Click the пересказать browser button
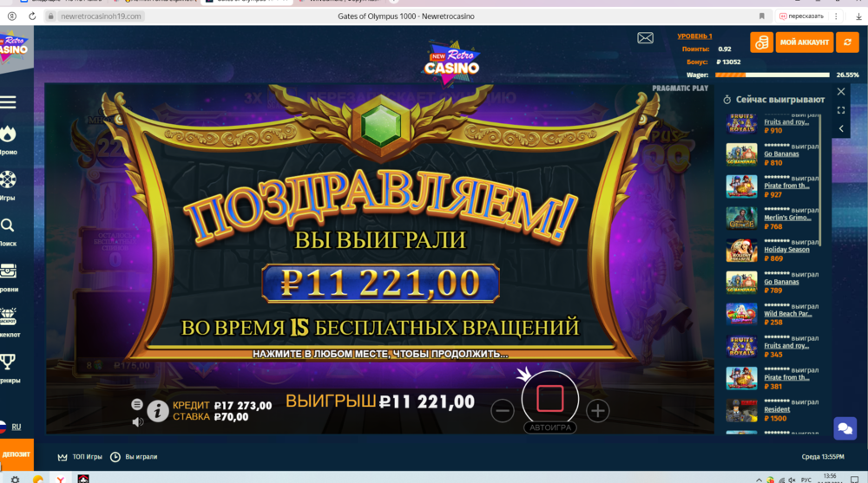This screenshot has height=483, width=868. [x=801, y=16]
